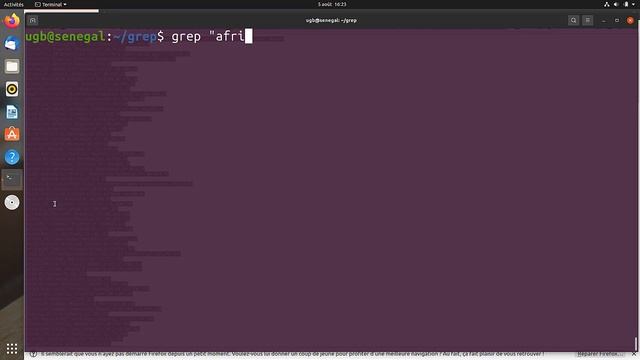Image resolution: width=640 pixels, height=360 pixels.
Task: Show applications grid in the dock
Action: (x=12, y=348)
